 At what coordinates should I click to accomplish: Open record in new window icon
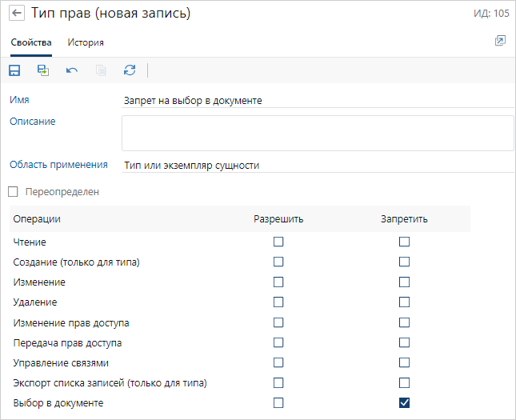tap(500, 41)
